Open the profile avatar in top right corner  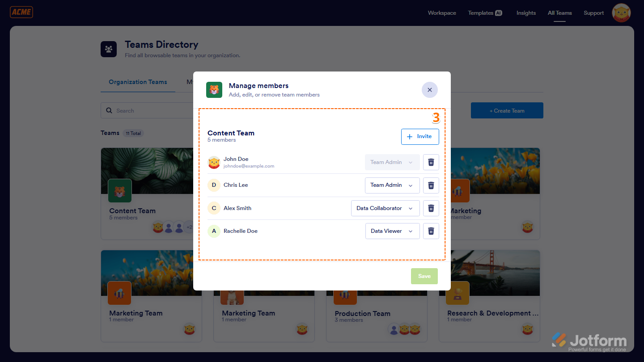(621, 13)
